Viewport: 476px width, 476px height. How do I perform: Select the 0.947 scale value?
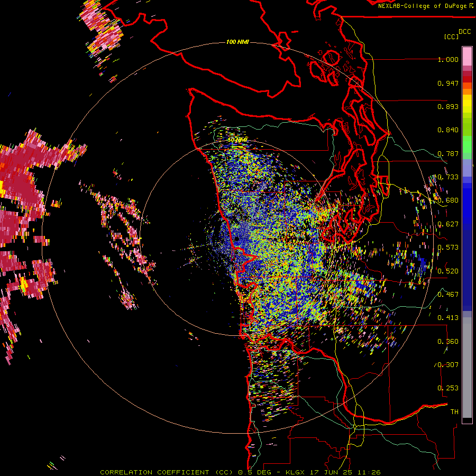click(x=448, y=83)
